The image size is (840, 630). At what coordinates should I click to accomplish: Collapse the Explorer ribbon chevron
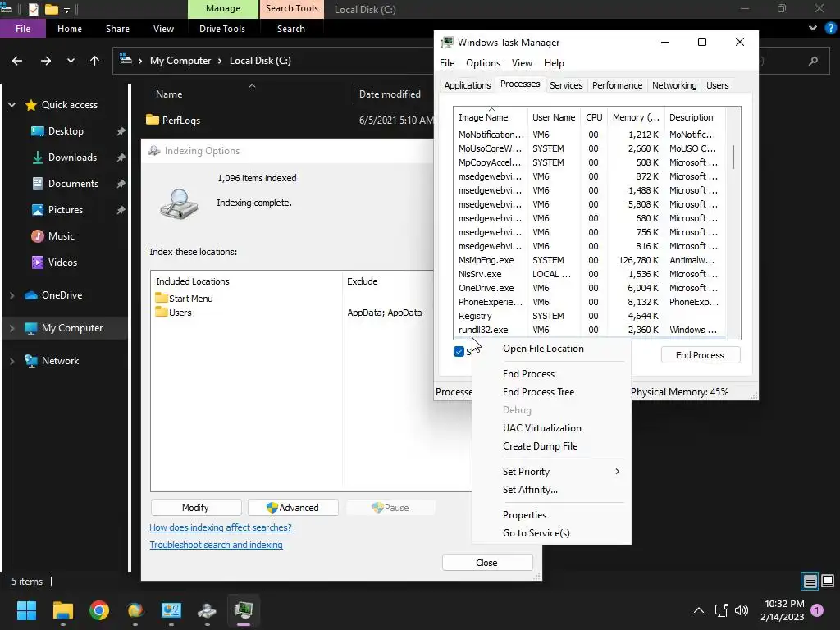click(813, 28)
